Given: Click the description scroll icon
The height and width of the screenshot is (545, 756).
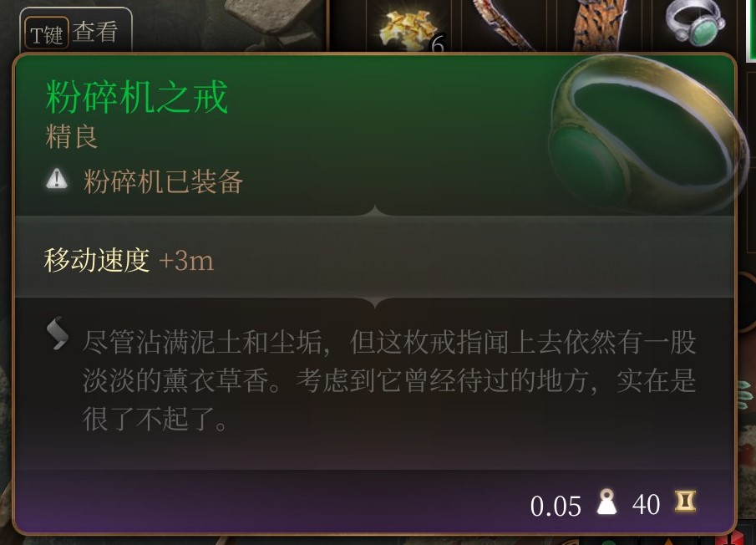Looking at the screenshot, I should click(58, 333).
